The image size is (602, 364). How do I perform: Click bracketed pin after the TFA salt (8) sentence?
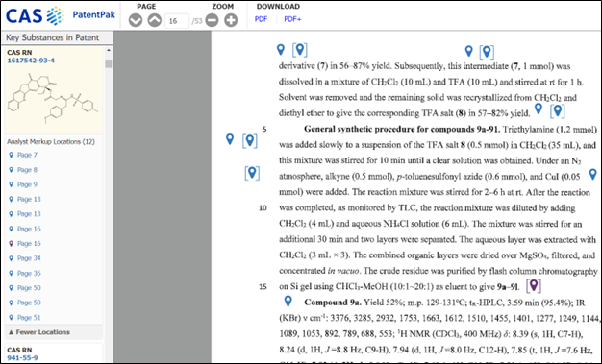pyautogui.click(x=558, y=110)
